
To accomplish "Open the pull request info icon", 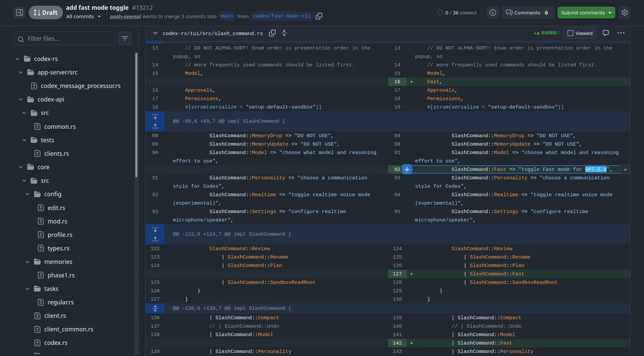I will (x=493, y=12).
